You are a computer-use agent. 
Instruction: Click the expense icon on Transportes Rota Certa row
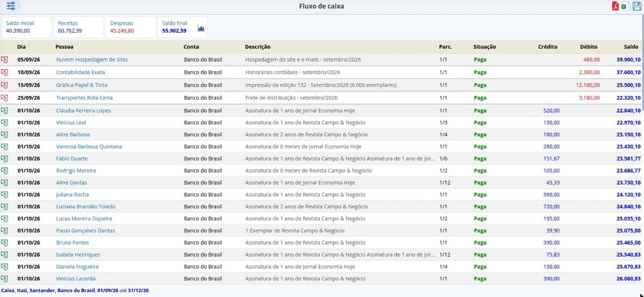[x=5, y=98]
